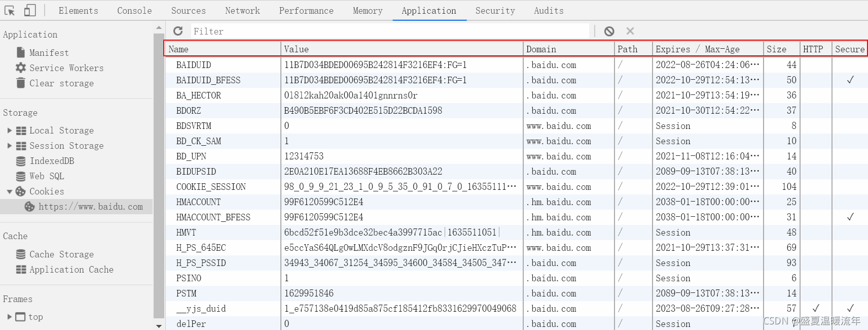
Task: Sort cookies by the Secure column header
Action: 849,49
